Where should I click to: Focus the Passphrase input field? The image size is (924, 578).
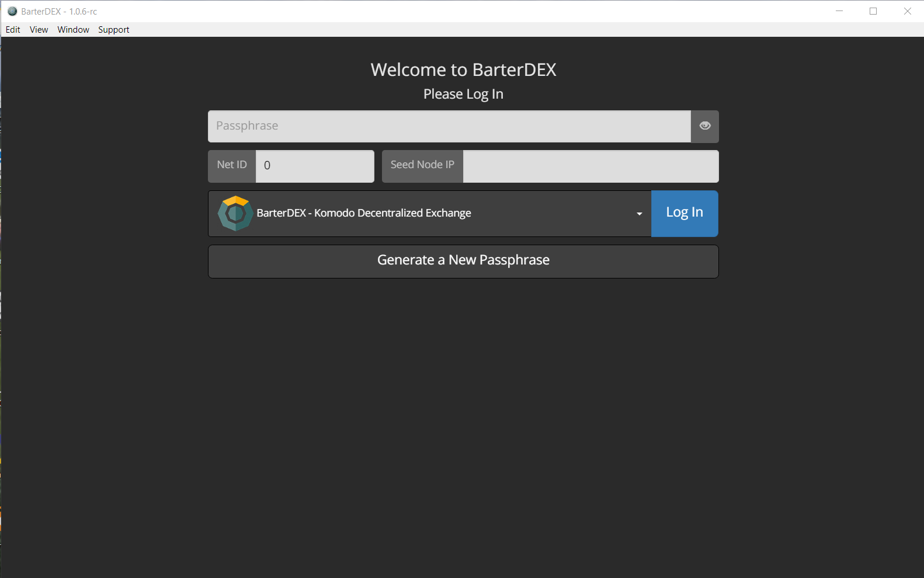[449, 126]
